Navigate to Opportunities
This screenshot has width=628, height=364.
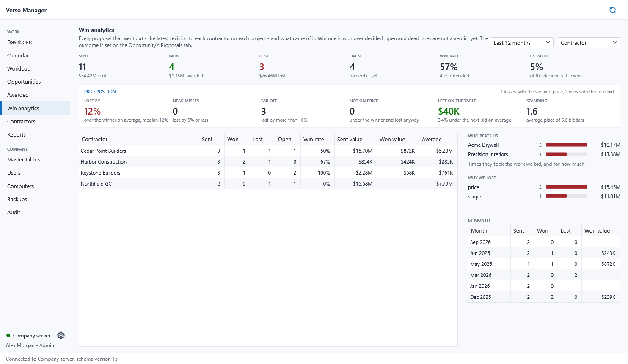tap(36, 82)
